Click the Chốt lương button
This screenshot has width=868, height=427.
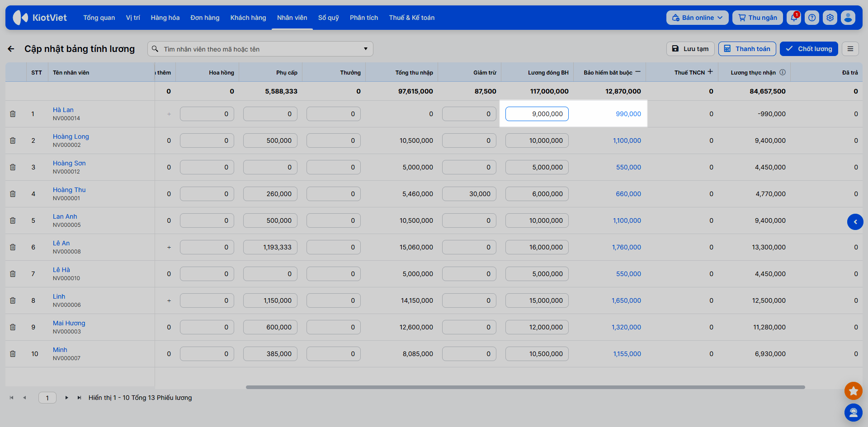pos(809,49)
